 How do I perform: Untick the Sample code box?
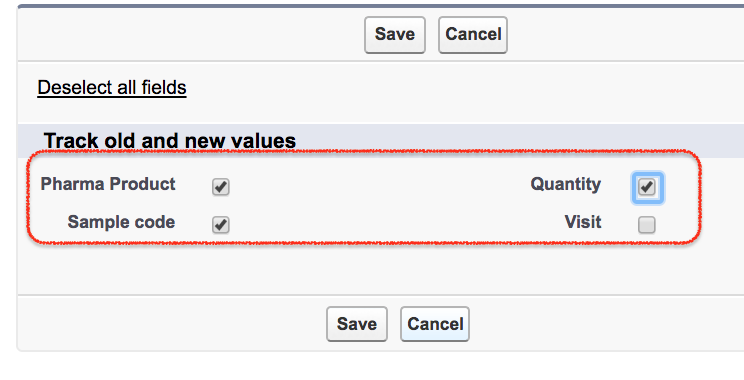point(221,224)
